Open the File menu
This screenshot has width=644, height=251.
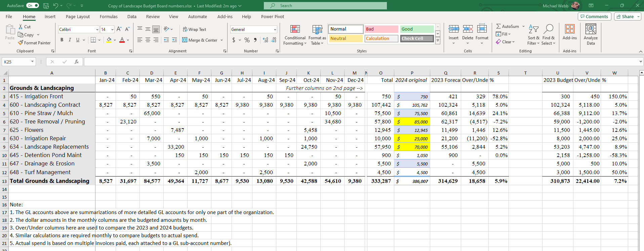coord(9,17)
